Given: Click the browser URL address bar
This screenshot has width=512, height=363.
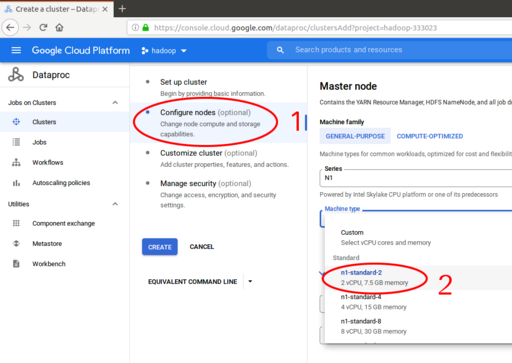Looking at the screenshot, I should click(x=319, y=27).
